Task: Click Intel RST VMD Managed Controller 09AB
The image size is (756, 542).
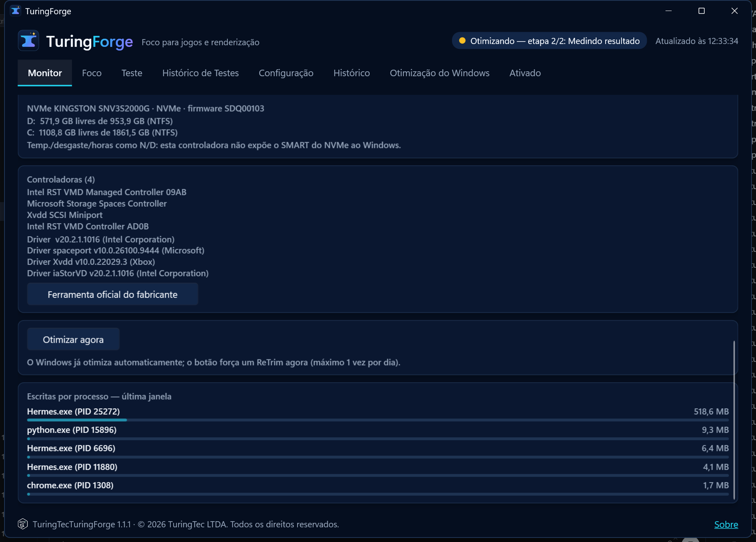Action: coord(107,192)
